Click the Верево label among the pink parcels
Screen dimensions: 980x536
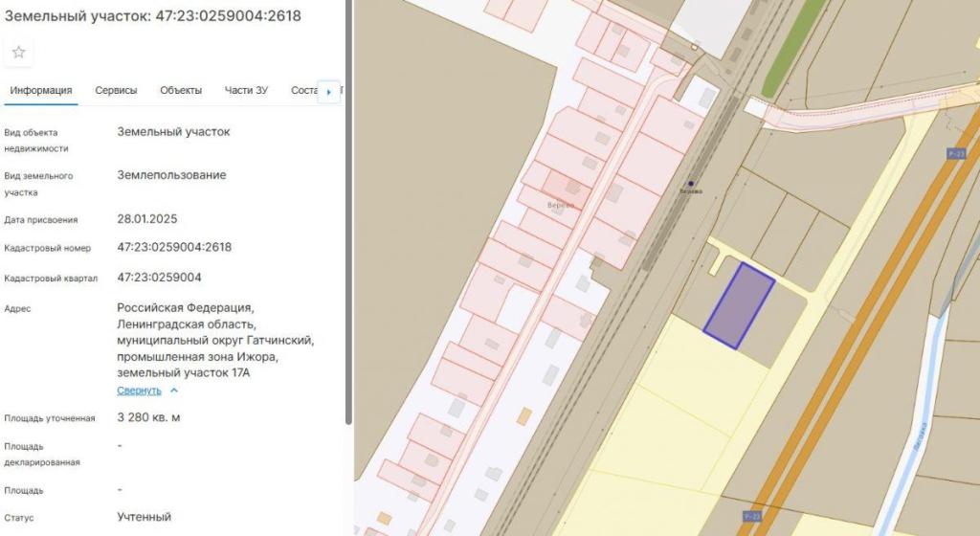click(560, 205)
